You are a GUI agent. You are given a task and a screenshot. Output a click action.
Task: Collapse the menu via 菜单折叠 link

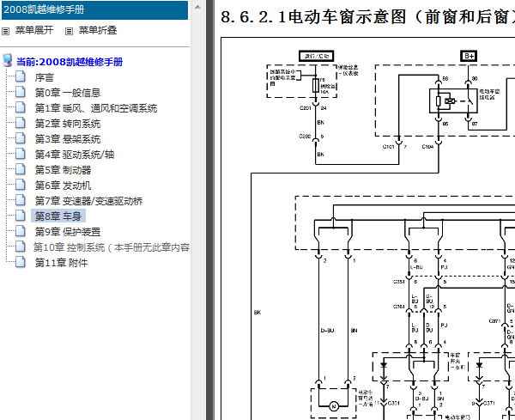click(x=98, y=30)
